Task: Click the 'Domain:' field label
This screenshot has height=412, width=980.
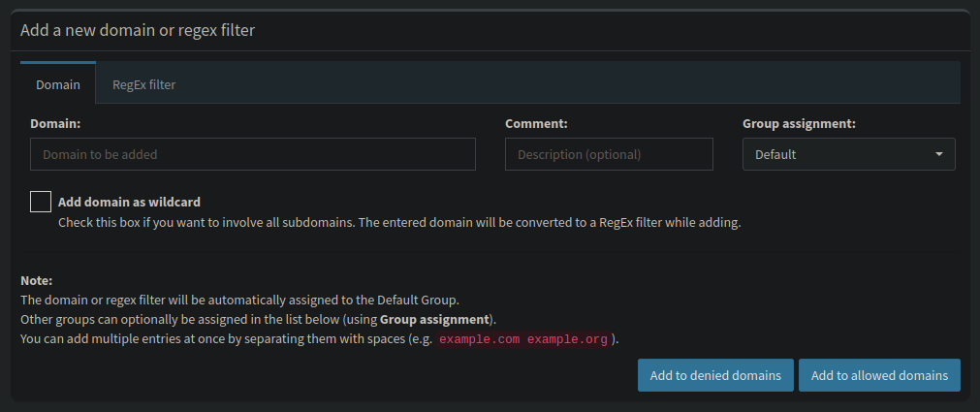Action: click(x=55, y=124)
